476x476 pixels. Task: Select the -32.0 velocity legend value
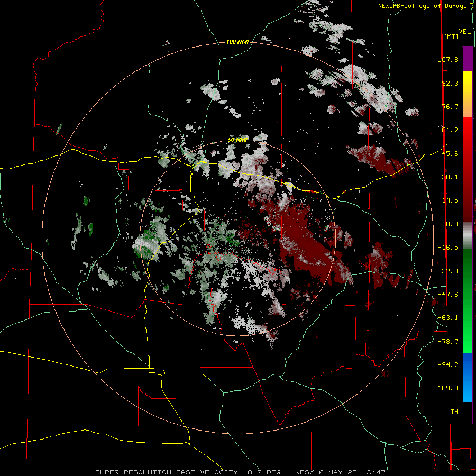tap(448, 271)
